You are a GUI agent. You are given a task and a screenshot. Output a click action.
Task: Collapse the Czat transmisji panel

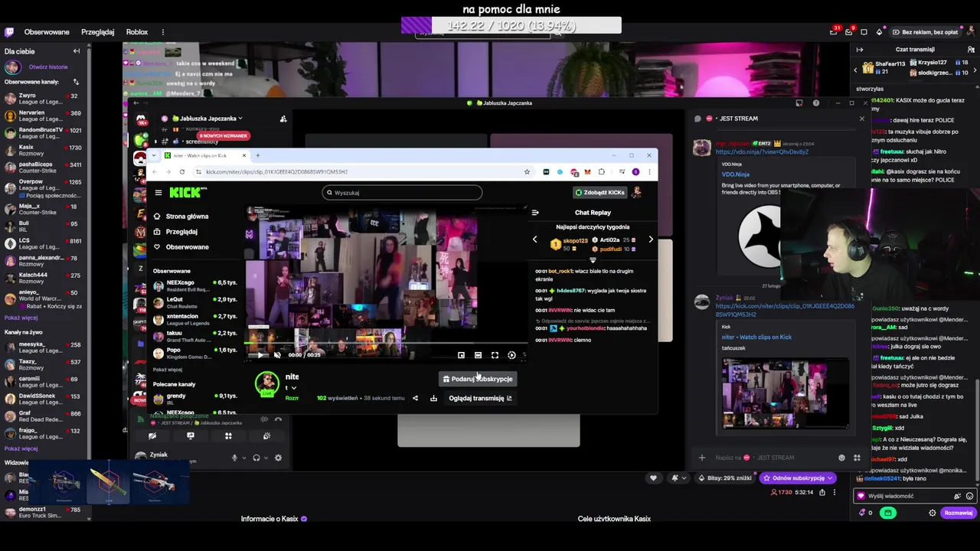(x=860, y=50)
